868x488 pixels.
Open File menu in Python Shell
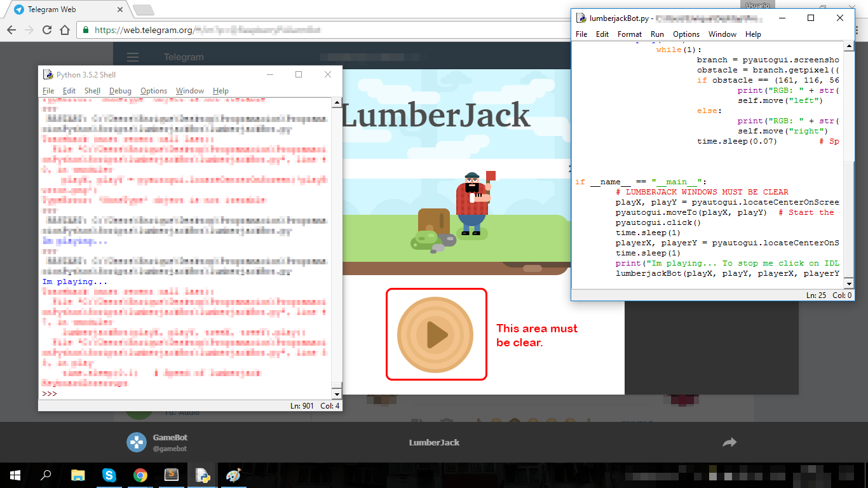48,91
